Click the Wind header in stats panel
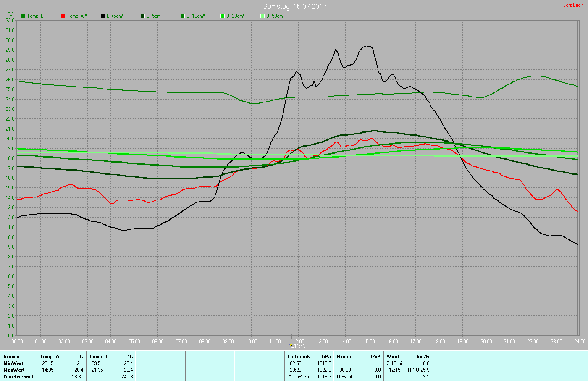The height and width of the screenshot is (381, 588). [393, 357]
